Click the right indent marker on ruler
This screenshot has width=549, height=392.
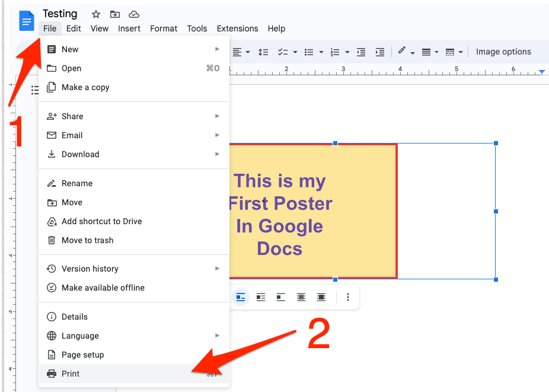[x=542, y=72]
